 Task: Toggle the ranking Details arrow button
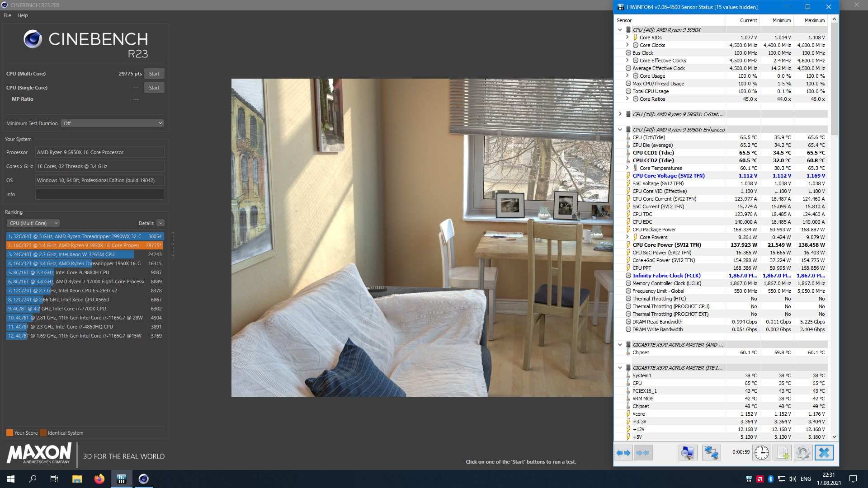pyautogui.click(x=160, y=223)
